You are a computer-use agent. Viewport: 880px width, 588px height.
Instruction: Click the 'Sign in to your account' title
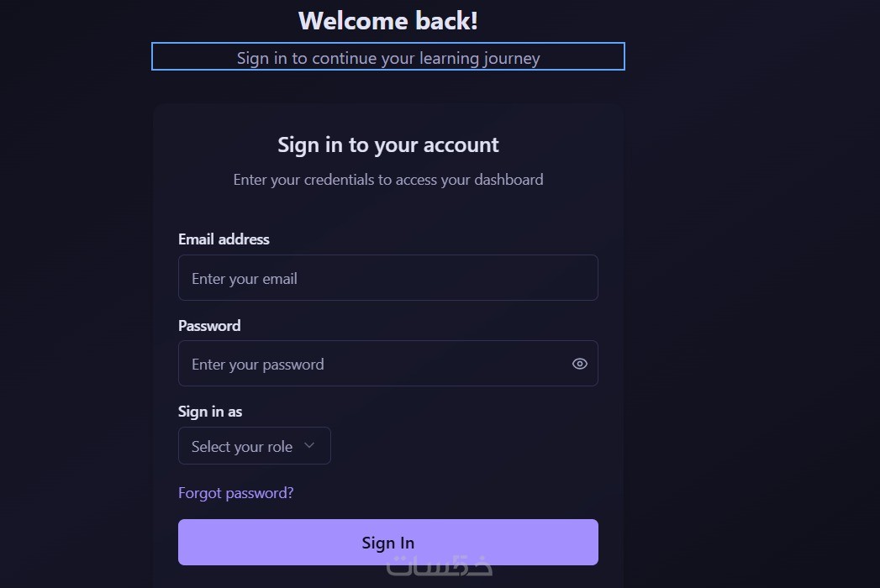(388, 145)
